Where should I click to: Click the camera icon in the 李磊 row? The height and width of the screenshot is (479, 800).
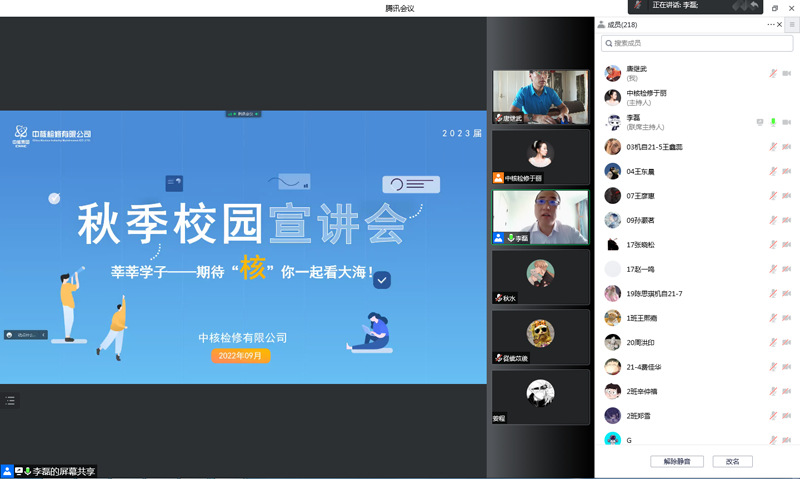(787, 122)
